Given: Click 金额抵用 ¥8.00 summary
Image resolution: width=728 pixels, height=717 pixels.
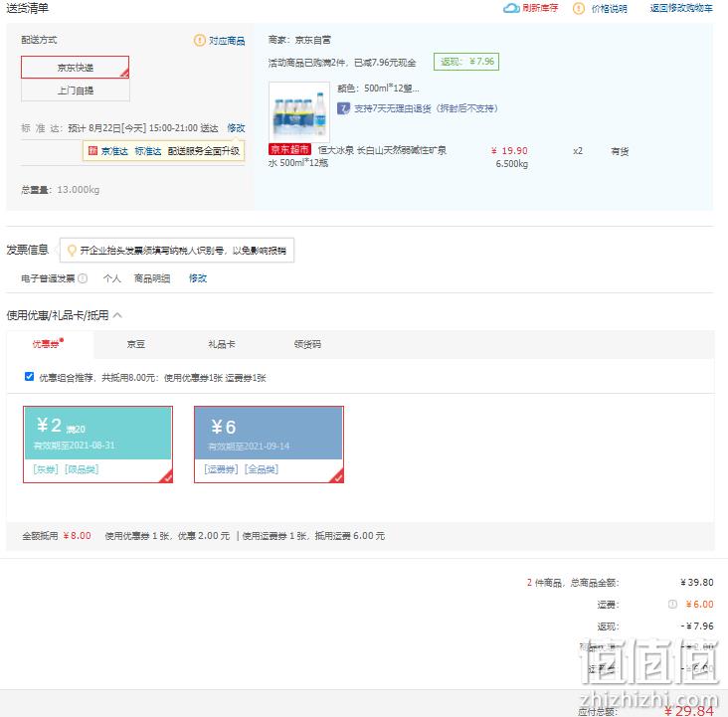Looking at the screenshot, I should (57, 536).
